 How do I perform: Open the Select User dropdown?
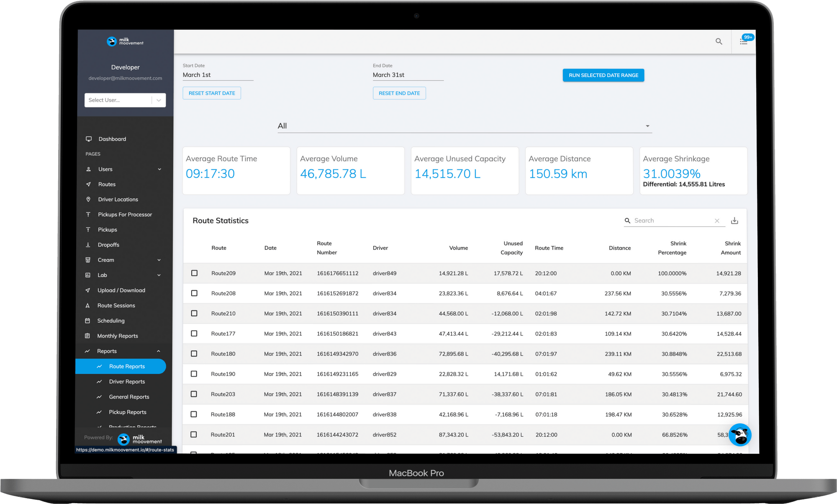point(125,100)
